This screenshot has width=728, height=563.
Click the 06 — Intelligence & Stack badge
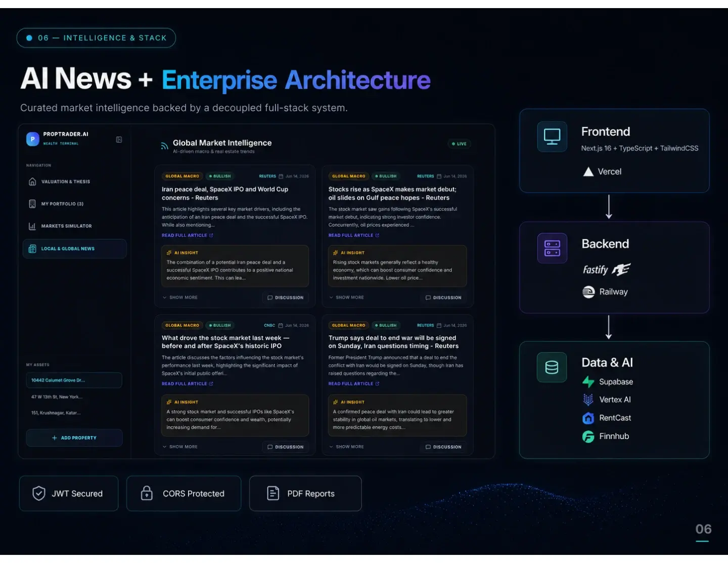pos(96,38)
